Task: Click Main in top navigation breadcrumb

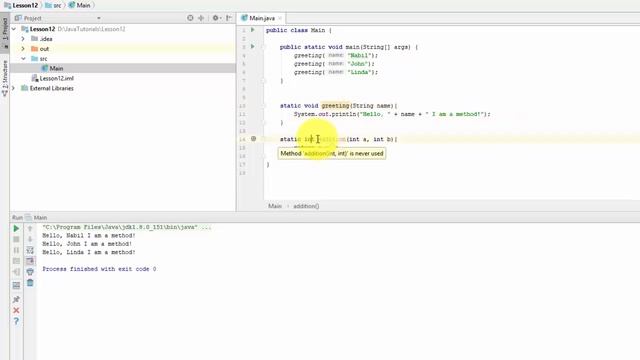Action: (x=80, y=5)
